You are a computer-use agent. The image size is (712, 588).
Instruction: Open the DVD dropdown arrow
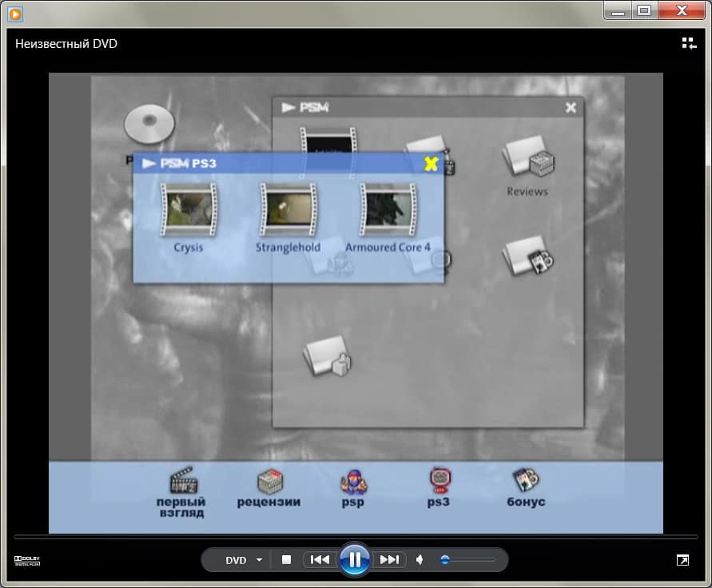259,560
